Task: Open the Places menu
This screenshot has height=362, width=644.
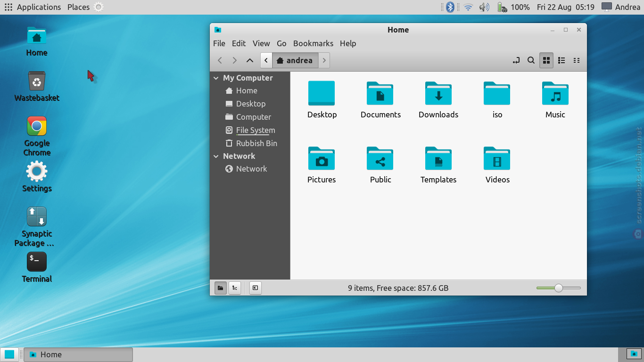Action: pos(78,7)
